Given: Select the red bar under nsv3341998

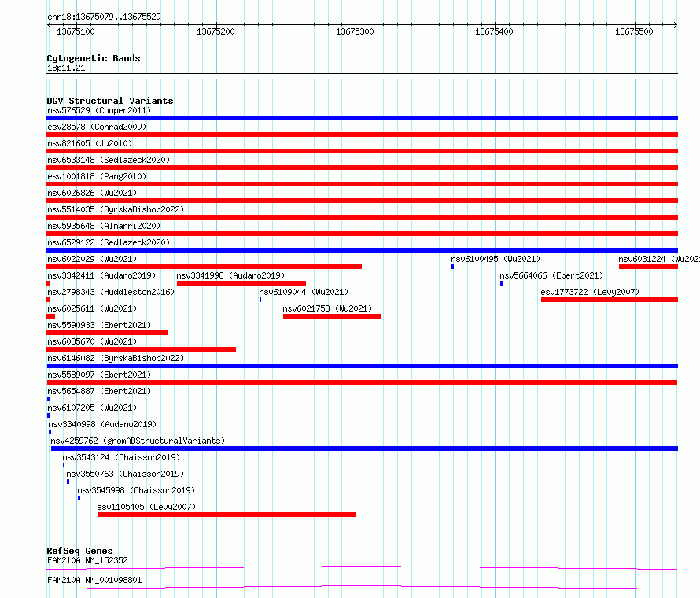Looking at the screenshot, I should (x=241, y=283).
